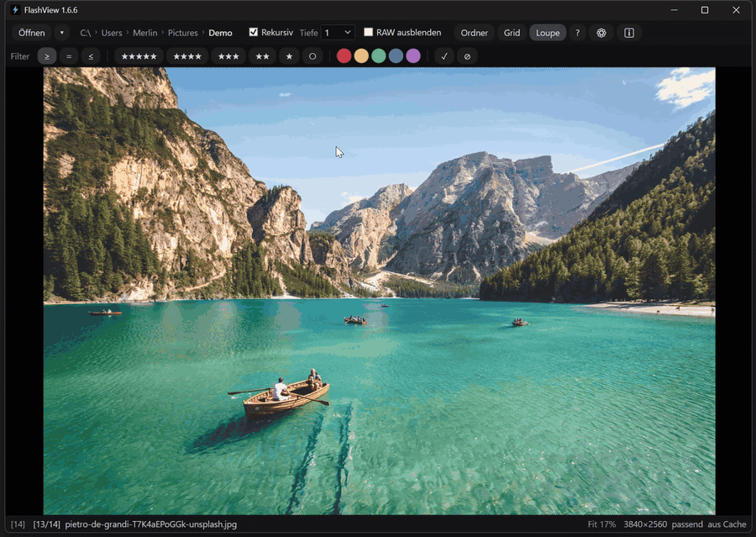Filter by the red color label
Screen dimensions: 756x537
click(x=344, y=56)
